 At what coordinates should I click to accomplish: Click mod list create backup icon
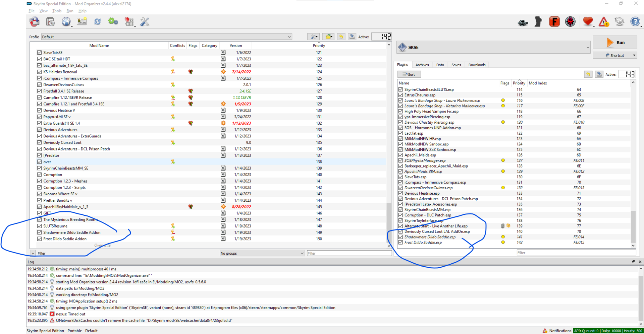352,37
